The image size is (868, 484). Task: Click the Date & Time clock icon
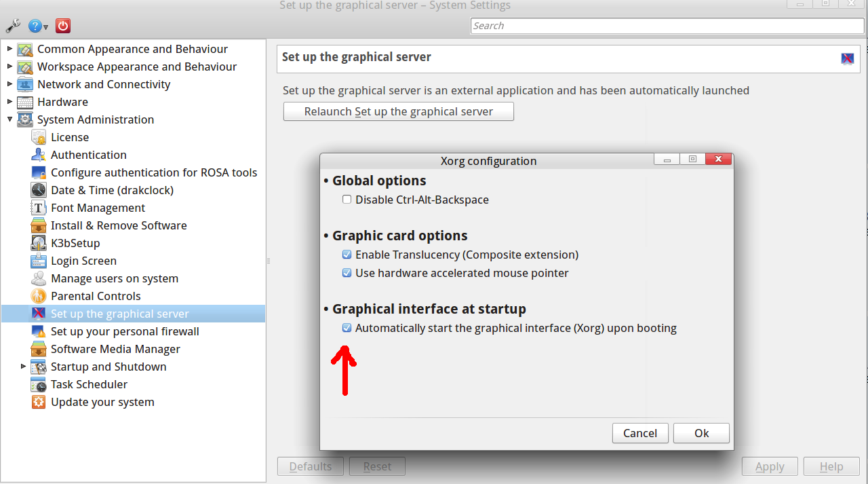tap(39, 190)
